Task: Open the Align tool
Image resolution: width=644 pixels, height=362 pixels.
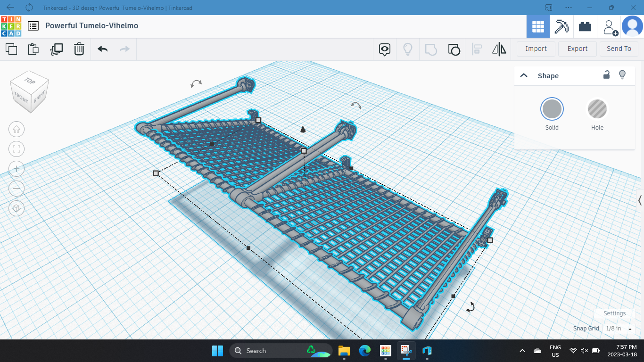Action: (477, 49)
